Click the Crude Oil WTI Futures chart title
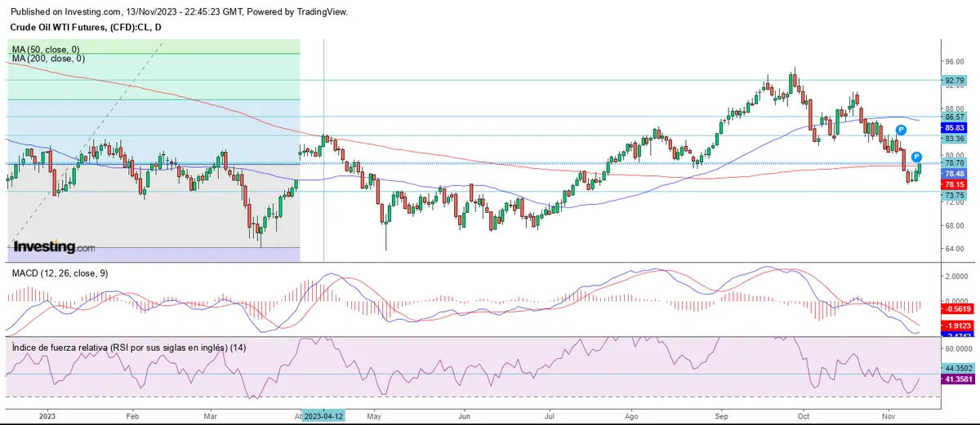This screenshot has height=425, width=980. pos(87,29)
